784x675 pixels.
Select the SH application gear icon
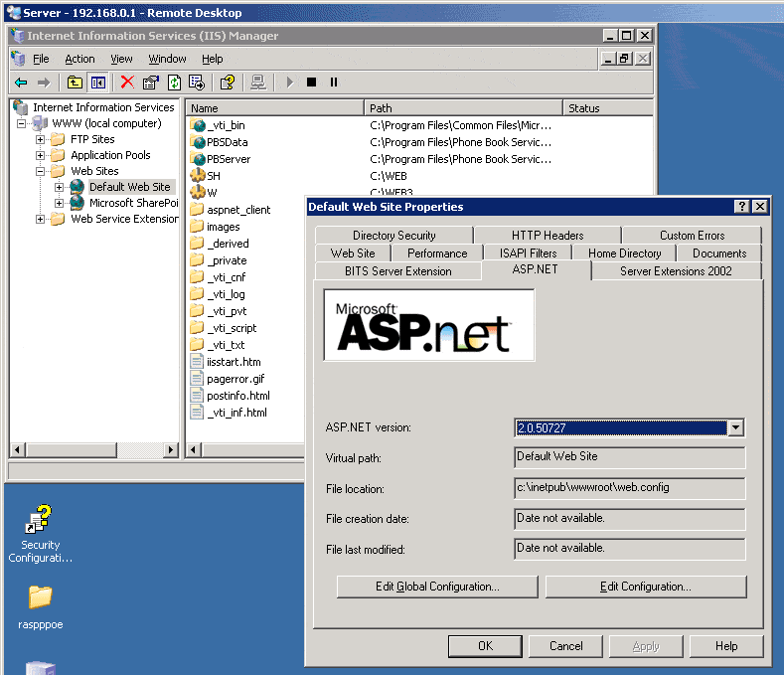(x=198, y=176)
